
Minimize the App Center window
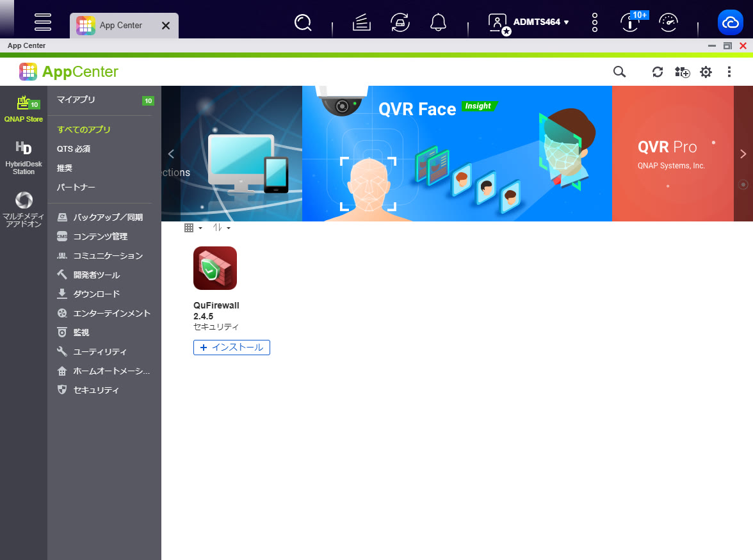pos(712,45)
